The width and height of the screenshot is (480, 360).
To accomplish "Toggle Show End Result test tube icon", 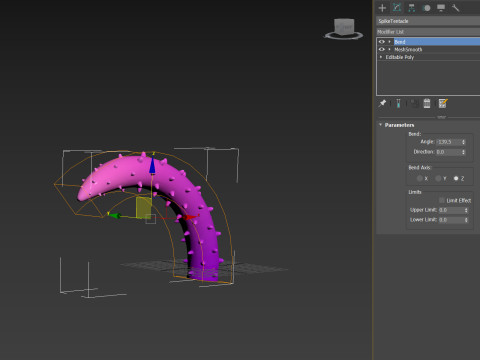I will 398,103.
